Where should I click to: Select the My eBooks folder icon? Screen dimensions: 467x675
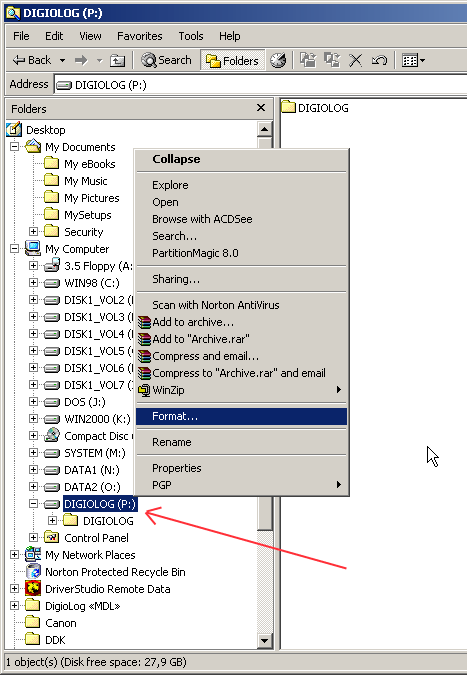[x=52, y=164]
